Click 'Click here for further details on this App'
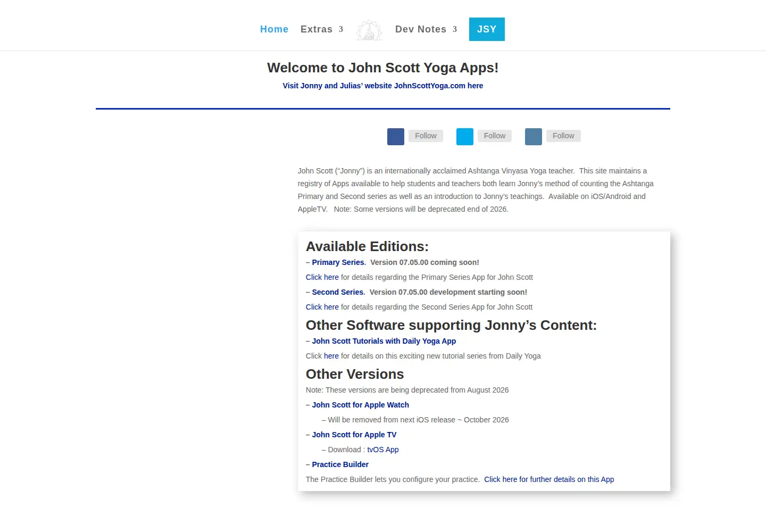 coord(549,479)
